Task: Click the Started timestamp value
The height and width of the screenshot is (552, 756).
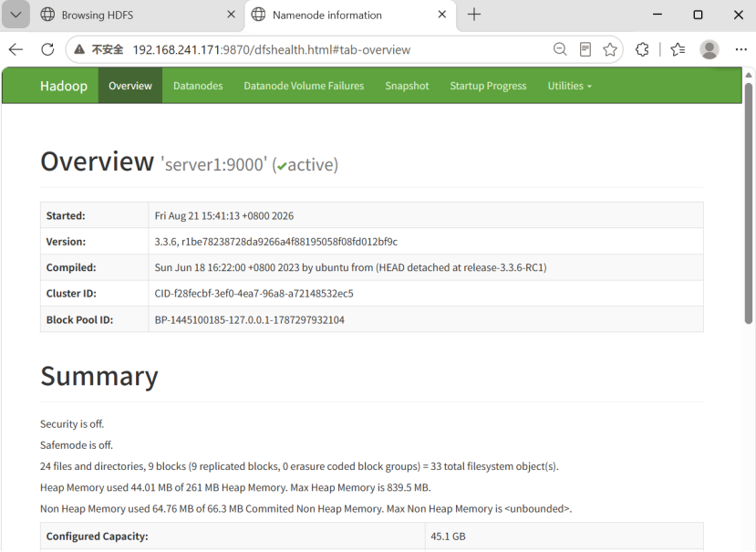Action: click(224, 215)
